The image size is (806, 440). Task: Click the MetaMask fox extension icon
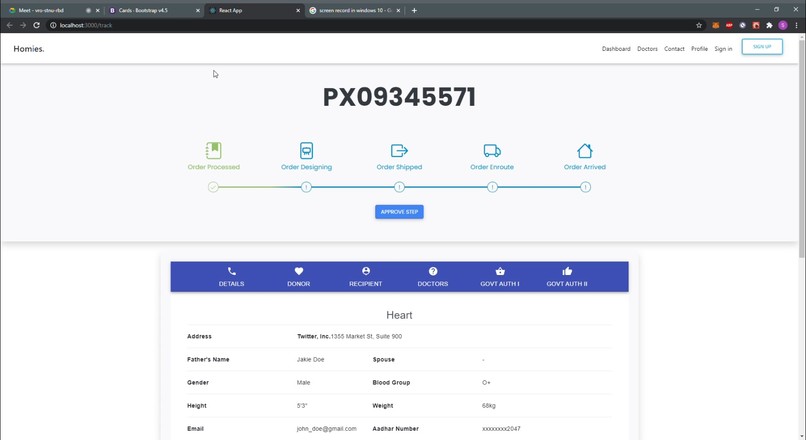[x=716, y=25]
